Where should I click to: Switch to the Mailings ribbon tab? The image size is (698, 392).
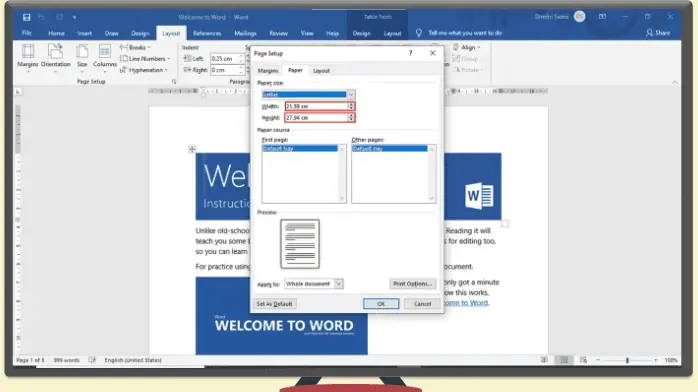tap(245, 33)
